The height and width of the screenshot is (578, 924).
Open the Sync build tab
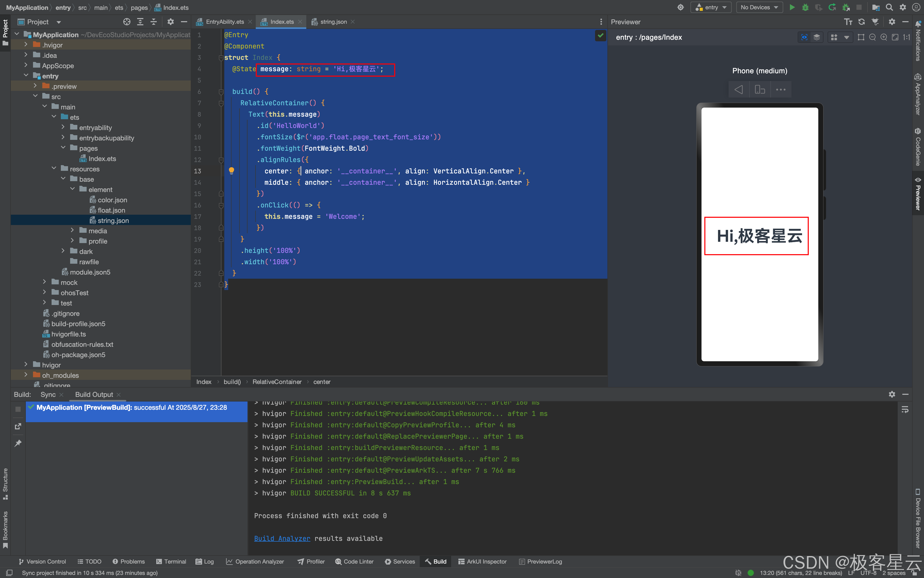48,395
